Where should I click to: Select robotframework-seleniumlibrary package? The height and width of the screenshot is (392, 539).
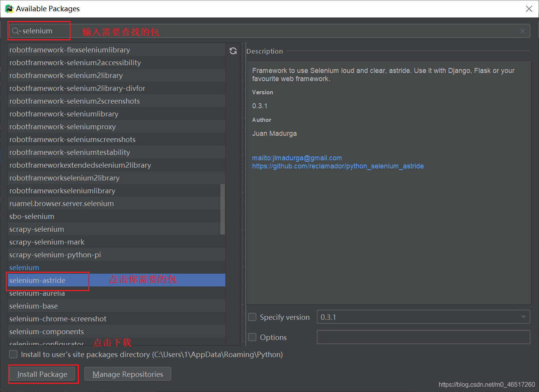[117, 114]
